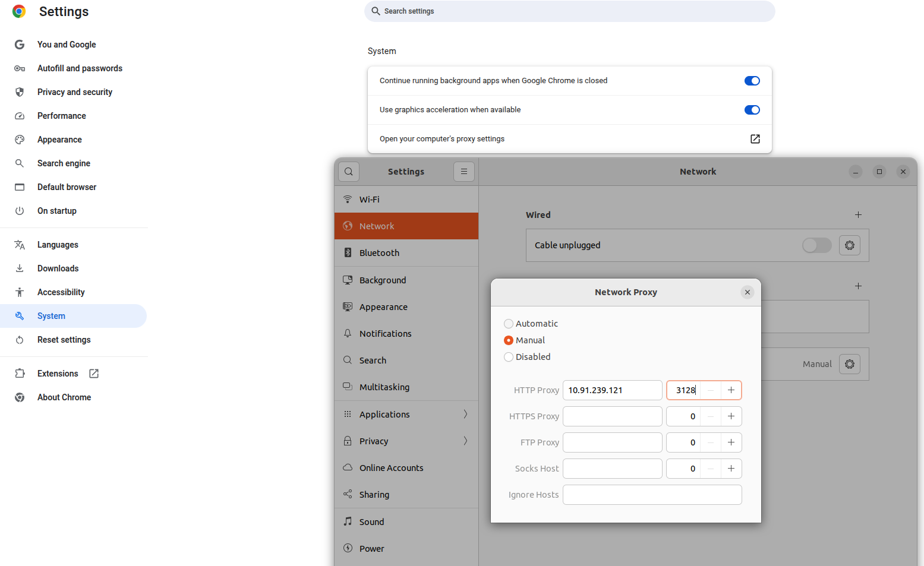
Task: Select the Disabled proxy radio button
Action: pos(509,357)
